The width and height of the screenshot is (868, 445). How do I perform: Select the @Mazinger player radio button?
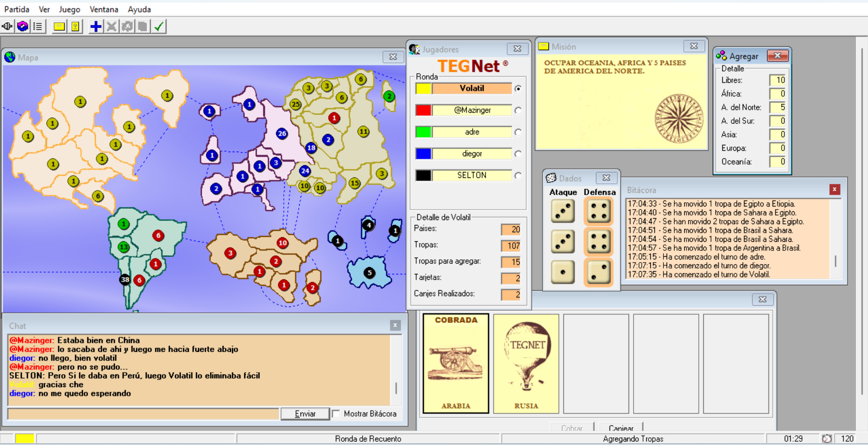click(x=518, y=110)
